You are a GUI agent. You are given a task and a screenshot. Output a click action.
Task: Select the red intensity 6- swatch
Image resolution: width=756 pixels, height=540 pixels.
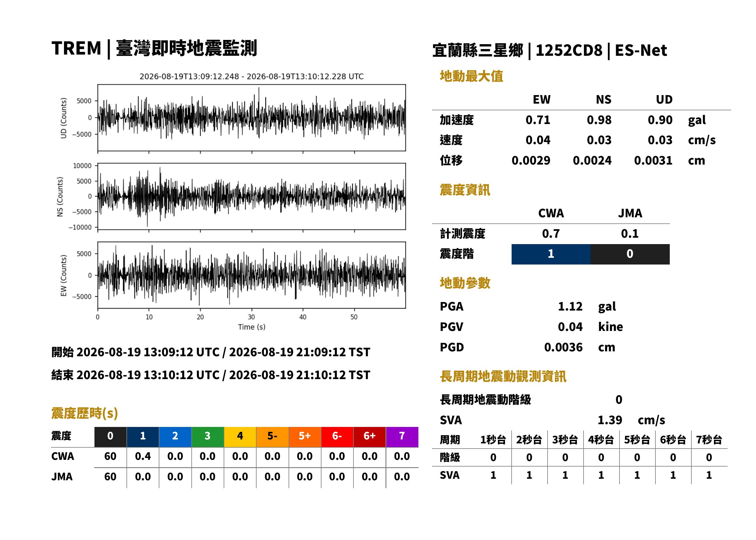(337, 437)
